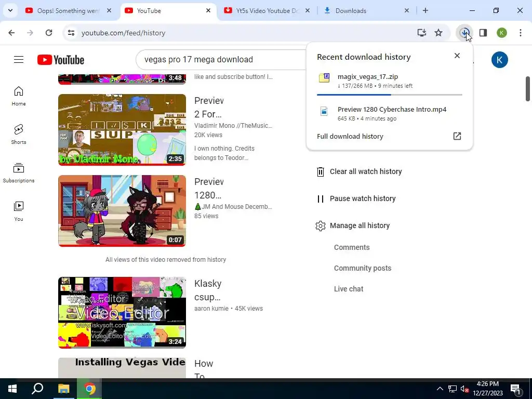The height and width of the screenshot is (399, 532).
Task: Click the trash icon for clearing watch history
Action: 320,171
